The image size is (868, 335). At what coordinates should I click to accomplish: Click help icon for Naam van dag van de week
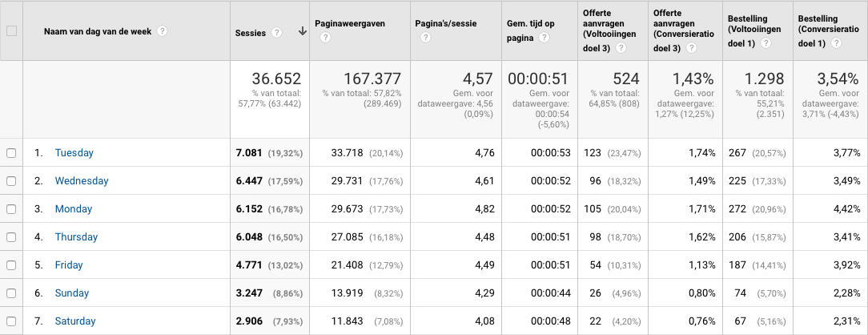tap(163, 31)
